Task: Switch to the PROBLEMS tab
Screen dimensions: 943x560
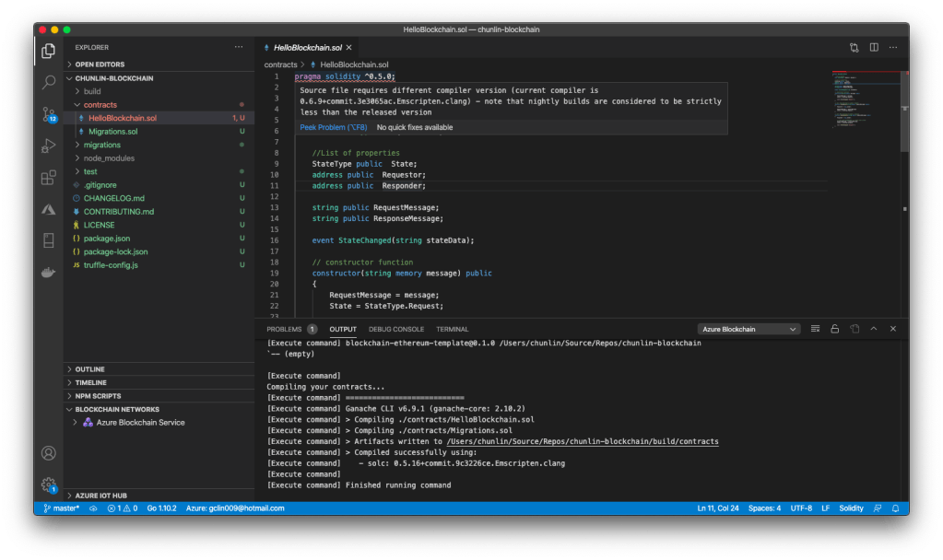Action: point(284,329)
